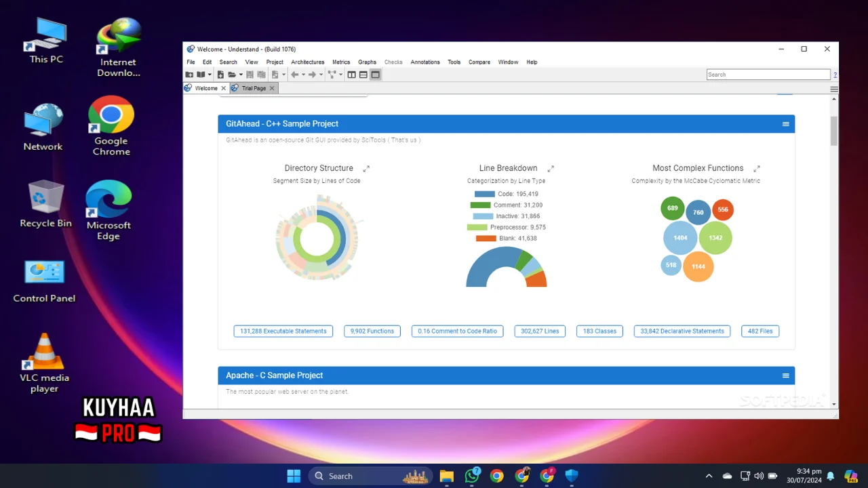
Task: Open the tab list hamburger menu
Action: point(834,89)
